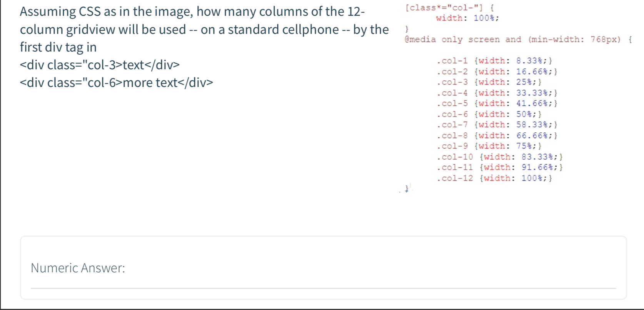Click the '.col-1 {width: 8.33%;}' rule

point(494,61)
